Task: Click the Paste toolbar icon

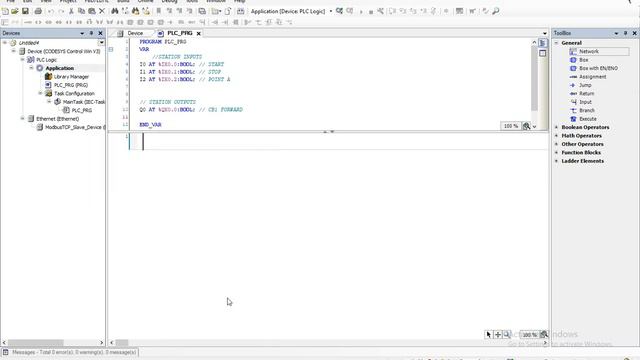Action: pyautogui.click(x=92, y=11)
